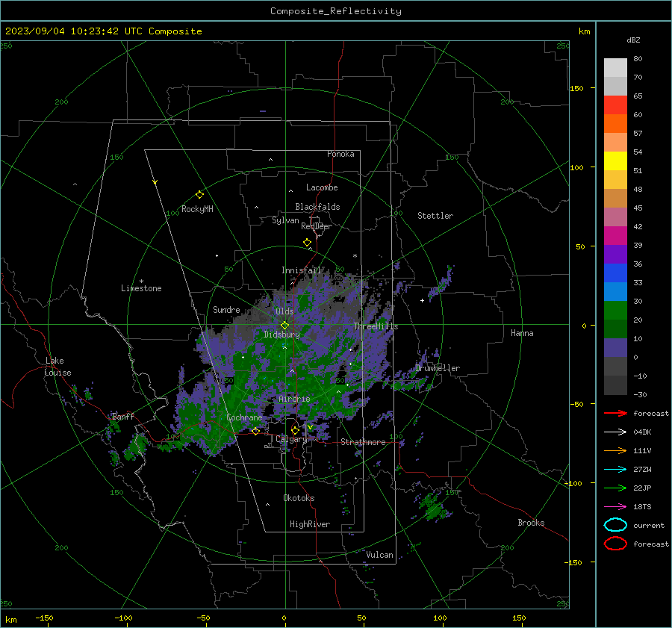Screen dimensions: 672x628
Task: Click the Calgary city label
Action: (291, 439)
